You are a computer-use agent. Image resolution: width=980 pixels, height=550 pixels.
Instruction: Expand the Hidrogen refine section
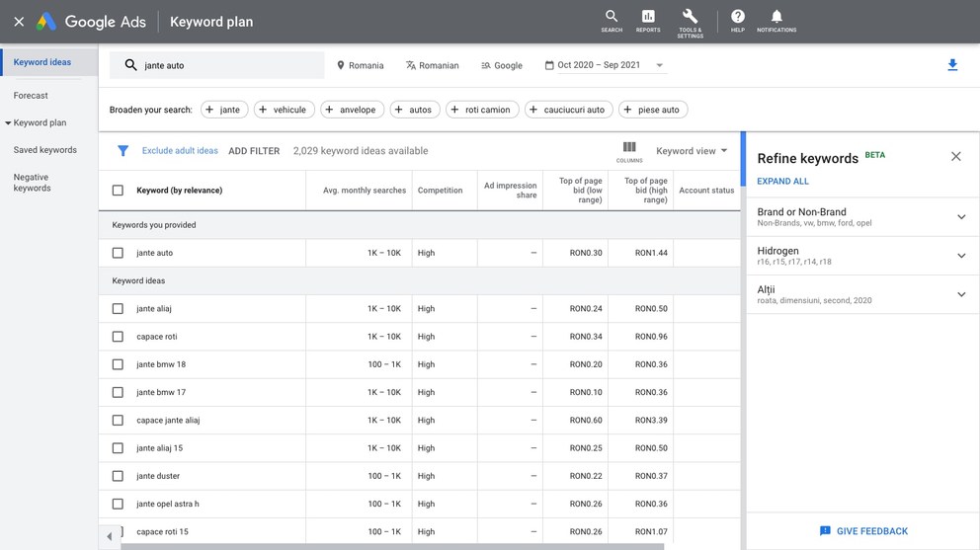click(x=961, y=256)
